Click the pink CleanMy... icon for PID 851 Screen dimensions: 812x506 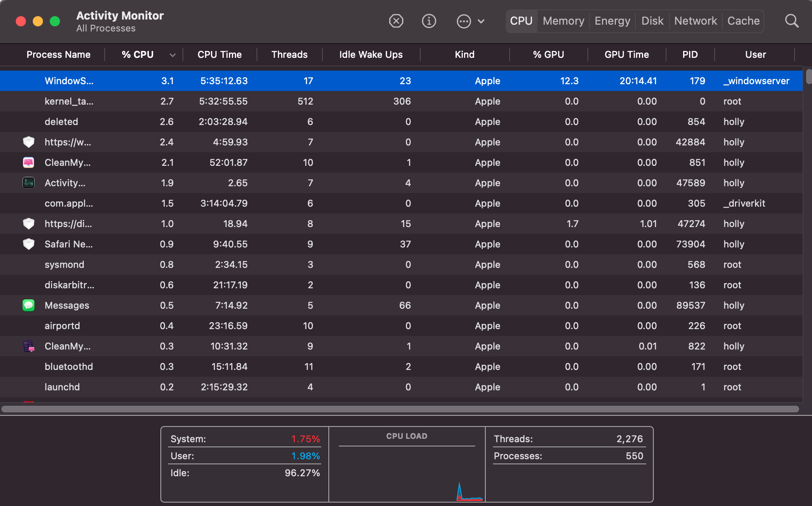[28, 162]
